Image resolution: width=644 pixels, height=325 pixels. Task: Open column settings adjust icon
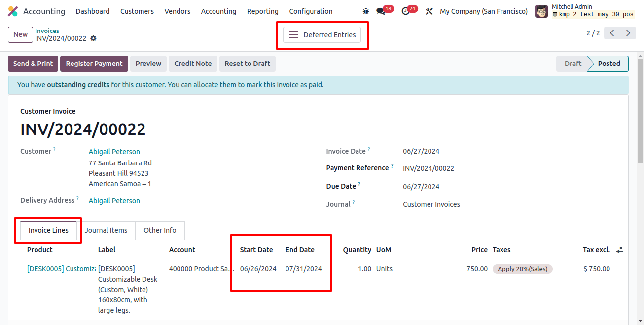click(620, 250)
